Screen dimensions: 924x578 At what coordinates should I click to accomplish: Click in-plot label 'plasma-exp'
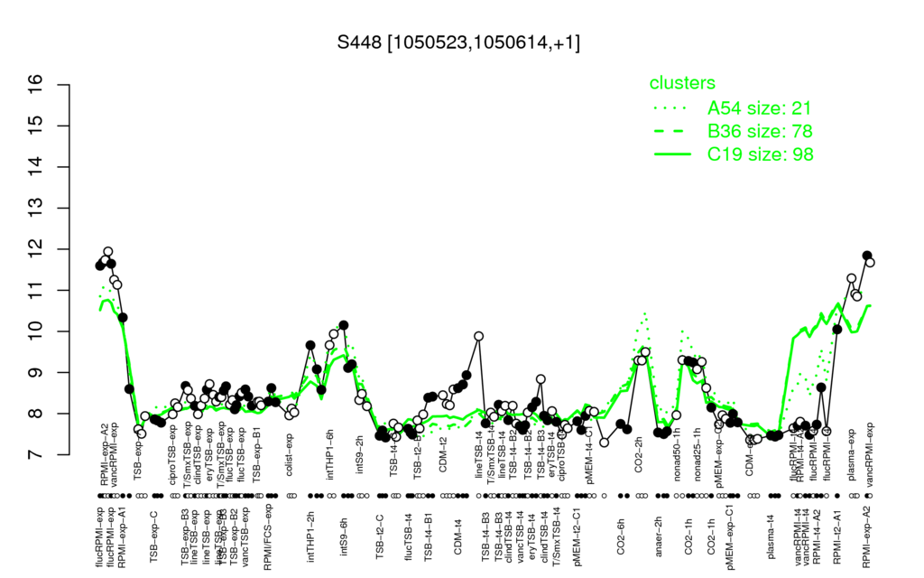(852, 456)
